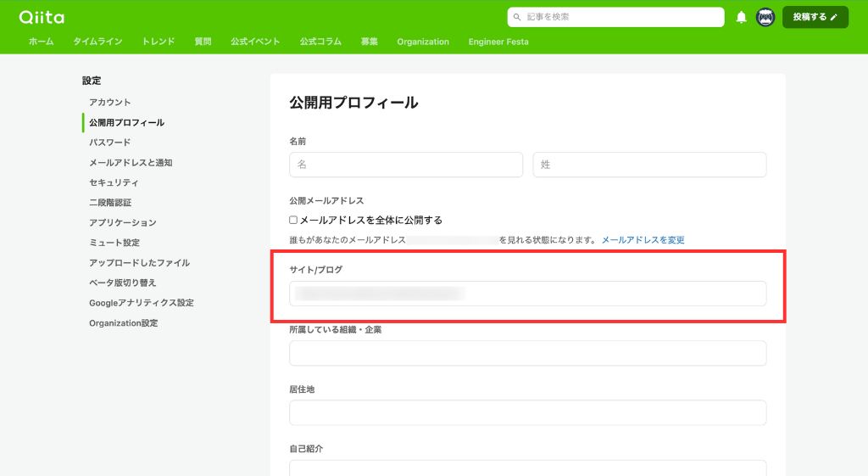The image size is (868, 476).
Task: Open the 募集 nav item
Action: pyautogui.click(x=370, y=42)
